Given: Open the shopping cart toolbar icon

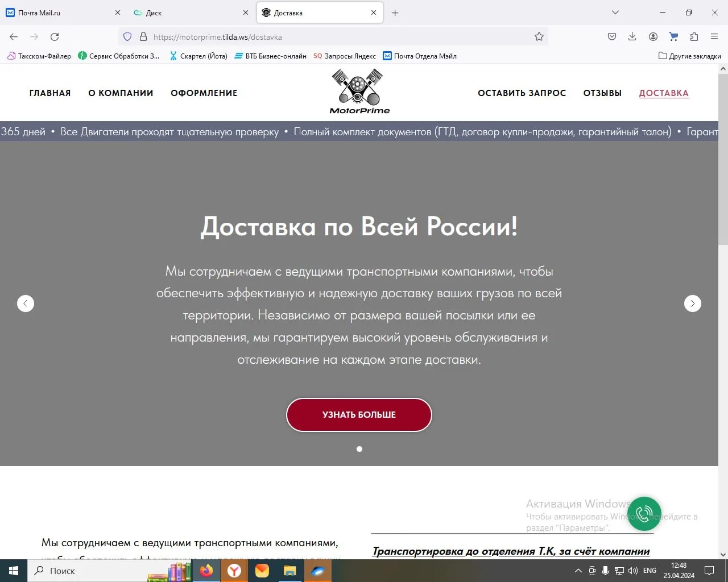Looking at the screenshot, I should 673,37.
